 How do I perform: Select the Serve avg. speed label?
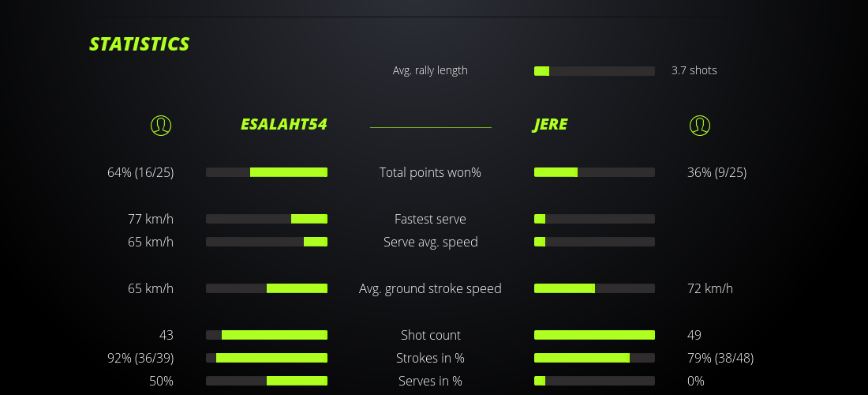tap(430, 242)
